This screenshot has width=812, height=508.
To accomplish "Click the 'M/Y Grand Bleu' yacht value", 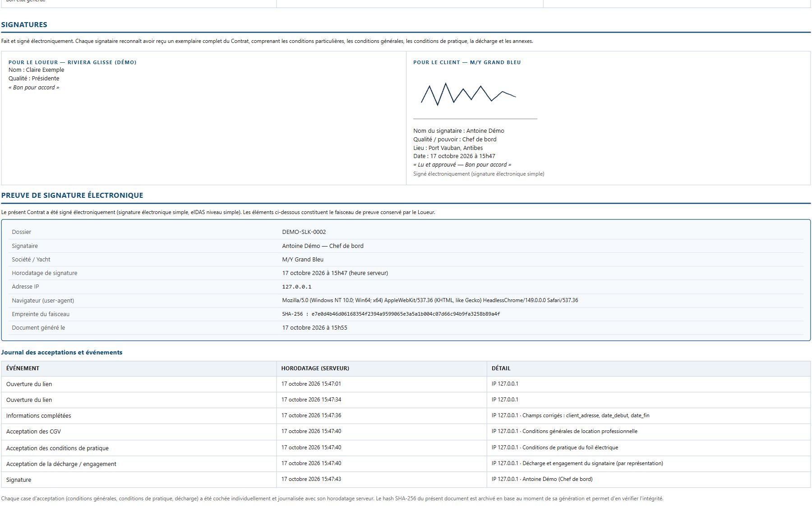I will (303, 259).
